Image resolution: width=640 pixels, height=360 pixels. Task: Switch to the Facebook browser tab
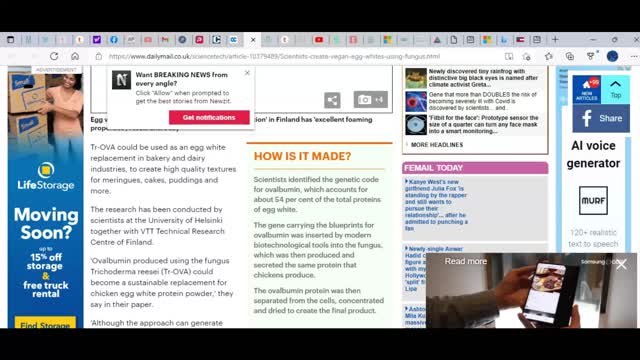click(x=114, y=40)
